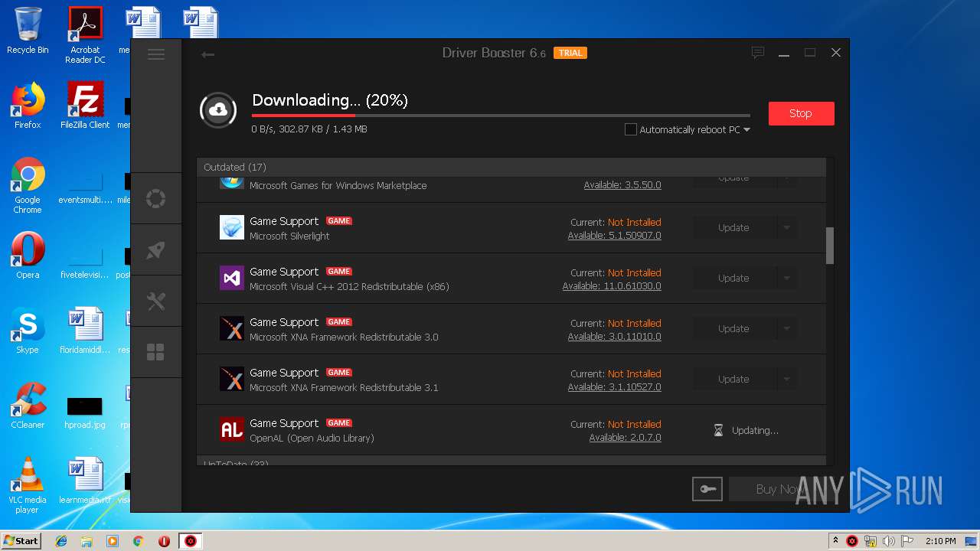Open Internet Explorer from the taskbar
Viewport: 980px width, 551px height.
click(61, 541)
